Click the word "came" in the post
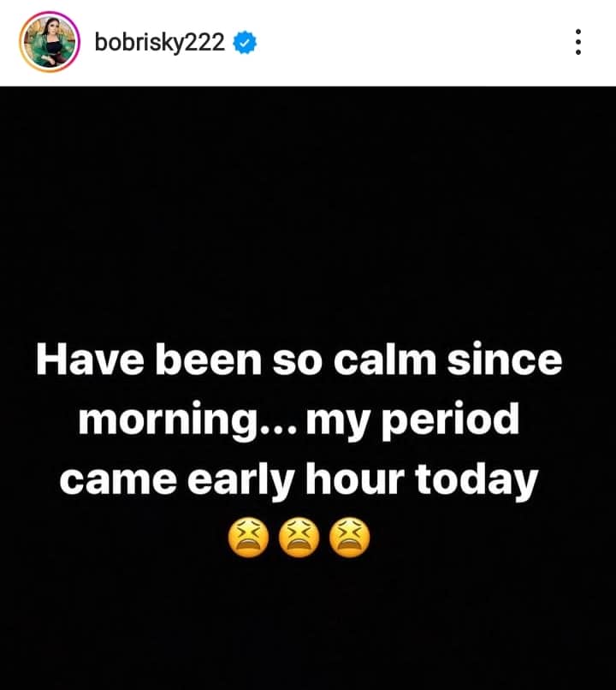The image size is (616, 690). coord(118,479)
